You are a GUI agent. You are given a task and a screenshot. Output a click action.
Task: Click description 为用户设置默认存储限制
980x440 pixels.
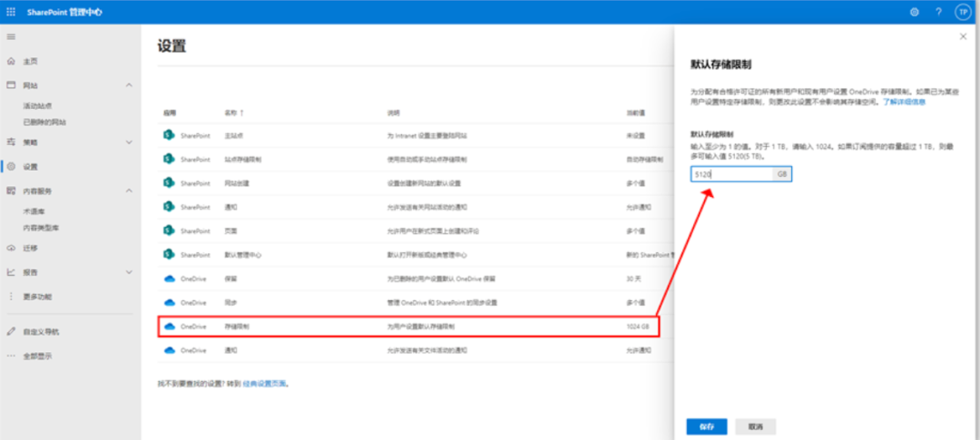(x=421, y=327)
